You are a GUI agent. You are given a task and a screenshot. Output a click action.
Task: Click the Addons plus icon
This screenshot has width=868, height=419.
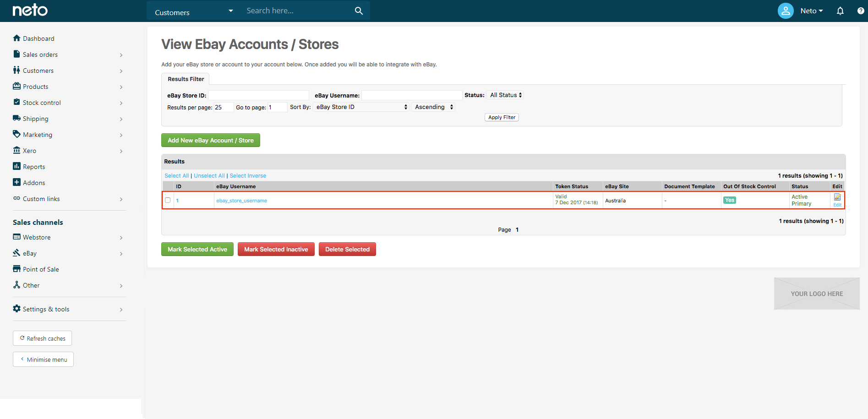click(17, 182)
